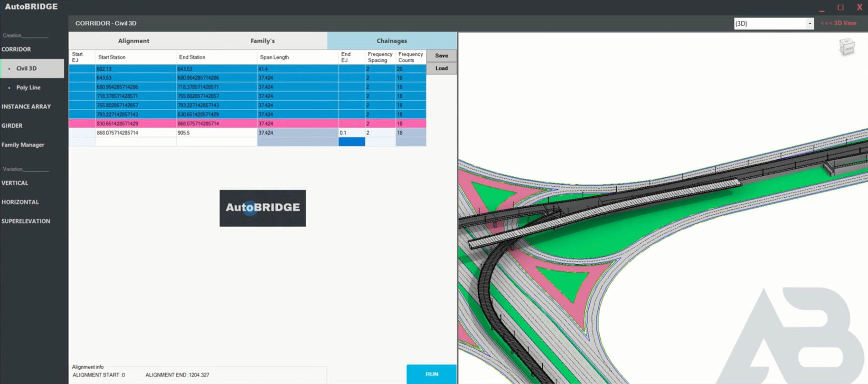Select the Chainages tab
This screenshot has width=868, height=384.
click(392, 41)
